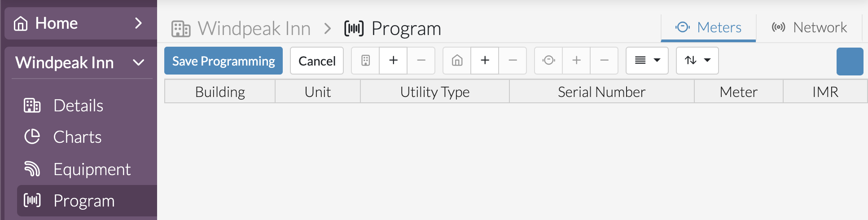868x220 pixels.
Task: Switch to the Network tab
Action: [x=809, y=28]
